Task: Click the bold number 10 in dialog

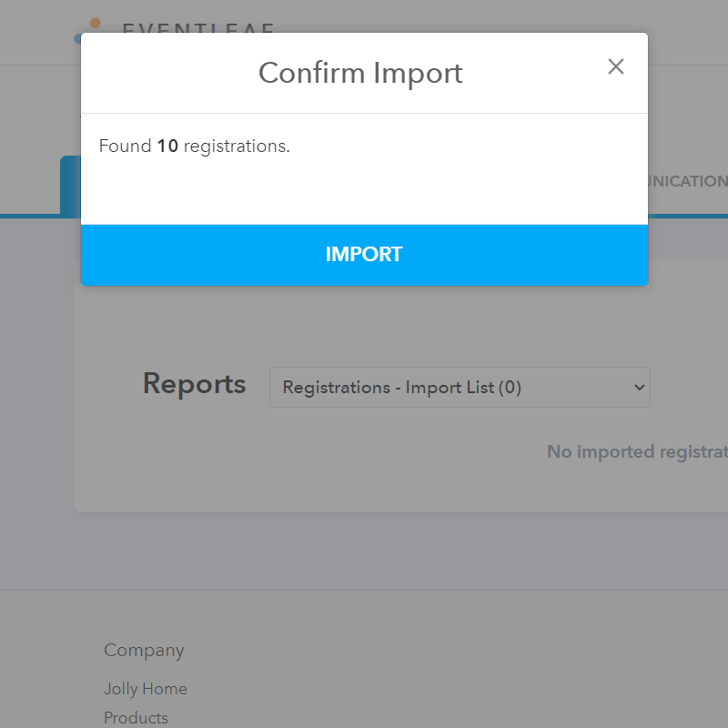Action: coord(167,147)
